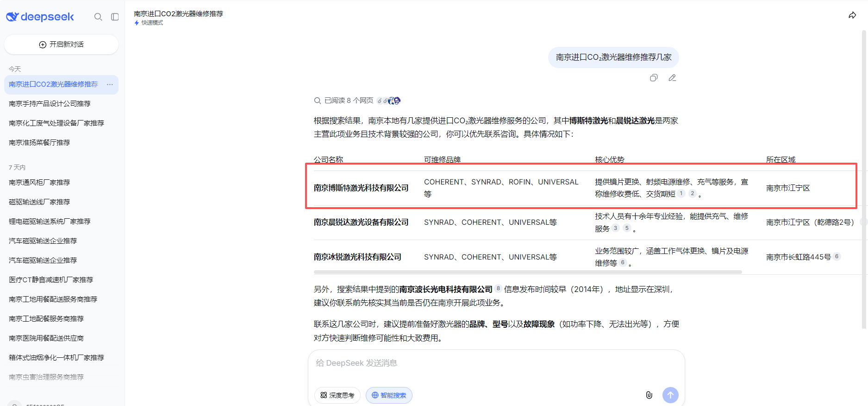Click the horizontal scrollbar below the table
The width and height of the screenshot is (868, 406).
[x=528, y=272]
